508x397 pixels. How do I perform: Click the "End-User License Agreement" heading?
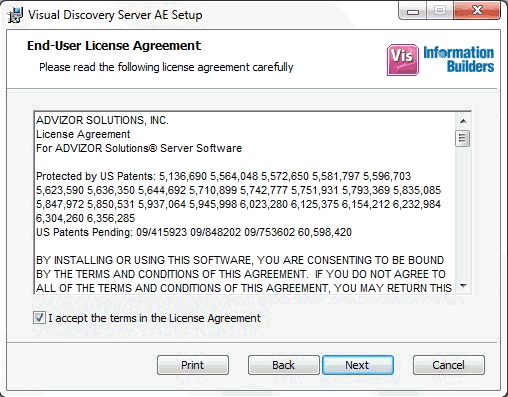click(x=114, y=46)
